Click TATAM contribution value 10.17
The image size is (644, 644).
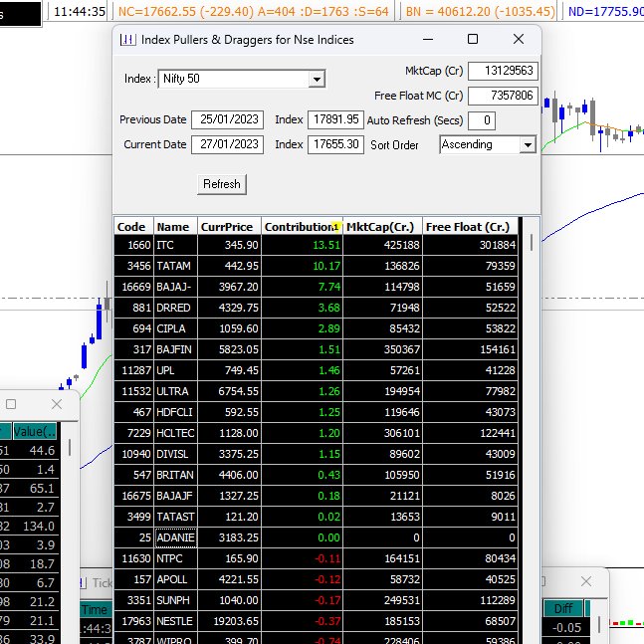[x=303, y=266]
